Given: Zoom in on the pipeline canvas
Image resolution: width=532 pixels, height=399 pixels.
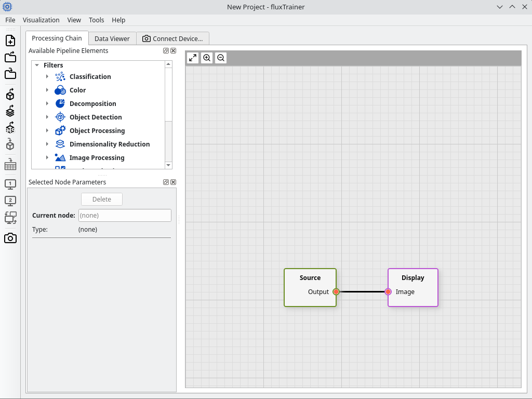Looking at the screenshot, I should [207, 58].
